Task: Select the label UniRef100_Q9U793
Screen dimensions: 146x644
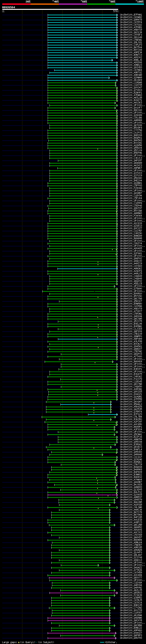Action: 131,638
